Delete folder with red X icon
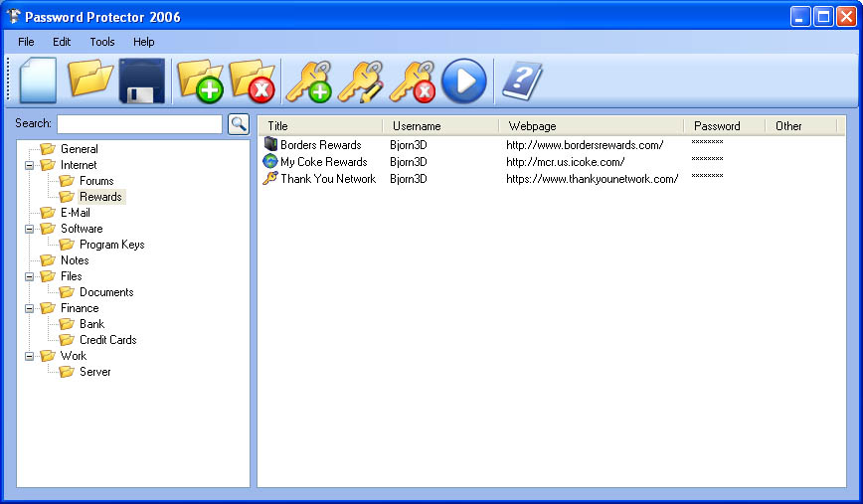 (253, 81)
